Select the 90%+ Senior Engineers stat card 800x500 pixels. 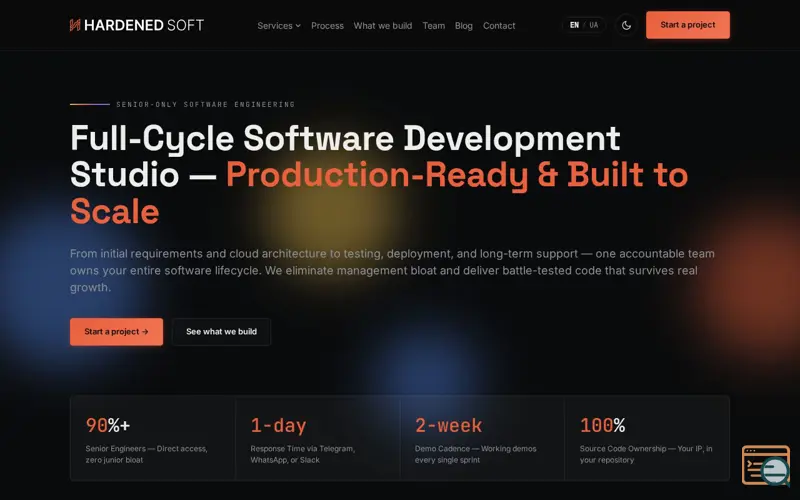point(153,438)
